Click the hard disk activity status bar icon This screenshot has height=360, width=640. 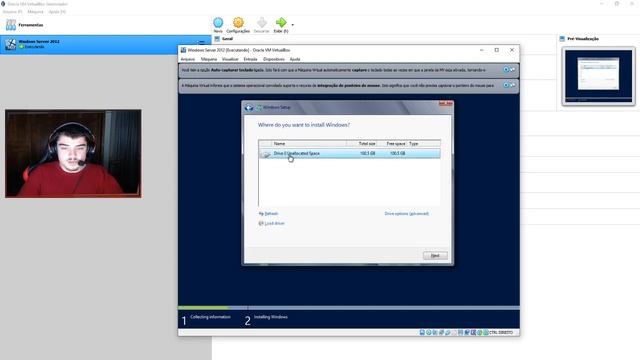tap(422, 333)
